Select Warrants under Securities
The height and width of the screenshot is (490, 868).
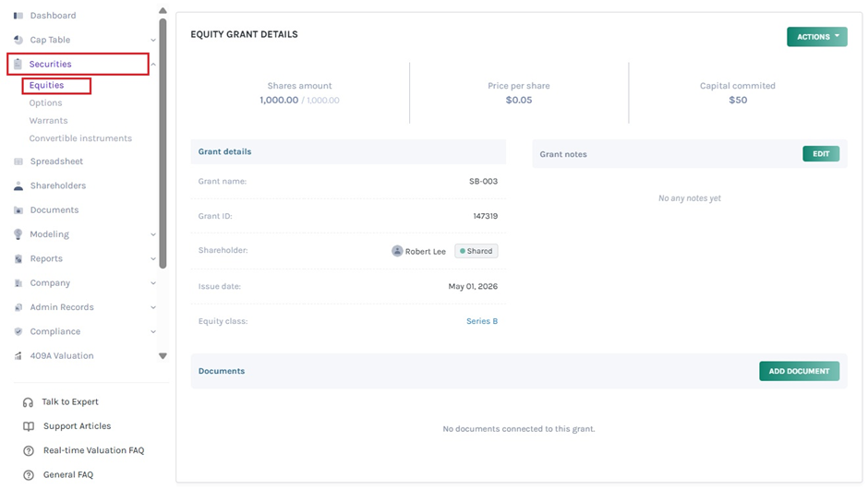48,121
